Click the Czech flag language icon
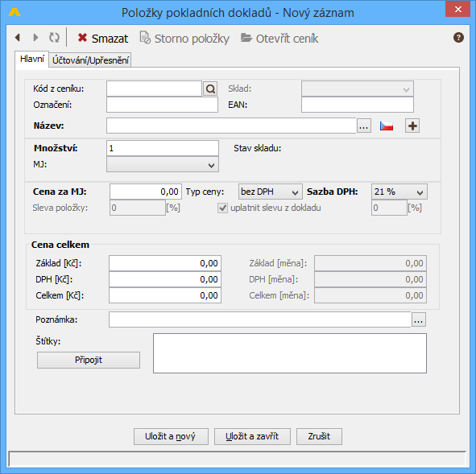This screenshot has height=474, width=476. 387,126
